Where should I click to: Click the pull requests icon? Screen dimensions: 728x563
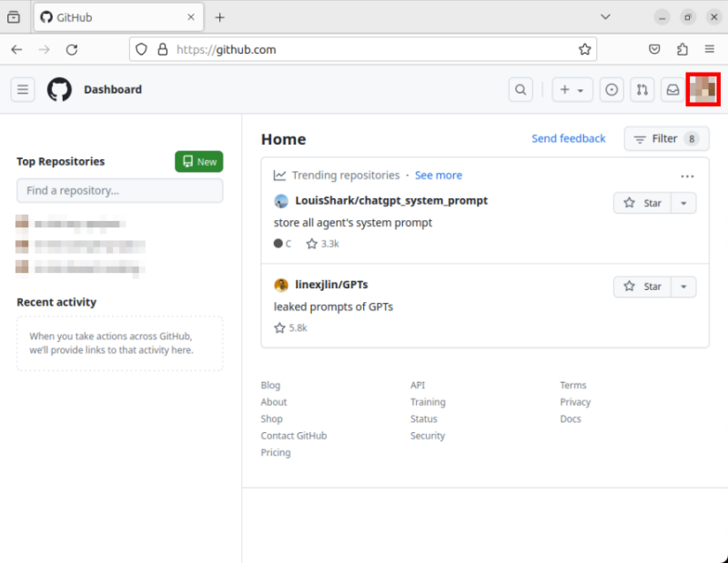642,89
